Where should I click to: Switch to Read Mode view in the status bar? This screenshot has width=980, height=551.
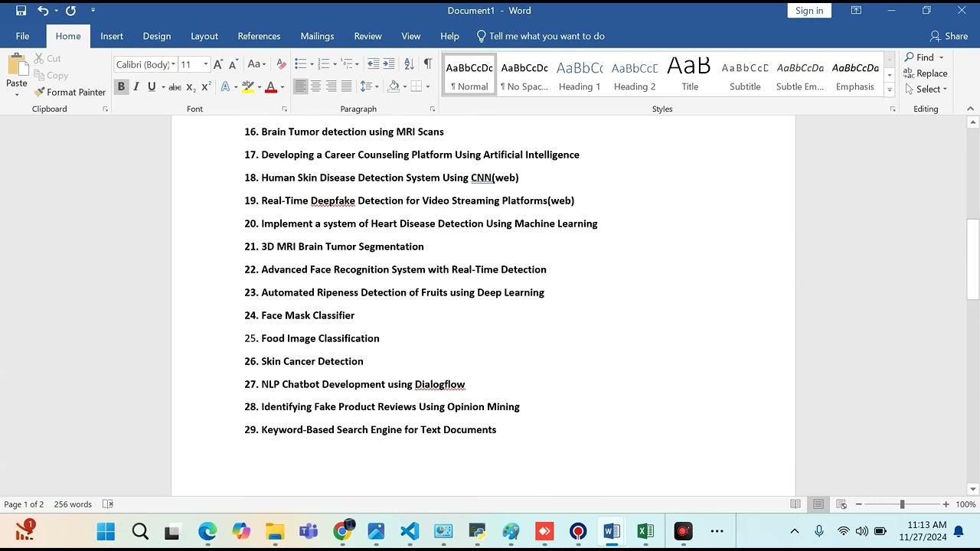tap(795, 504)
